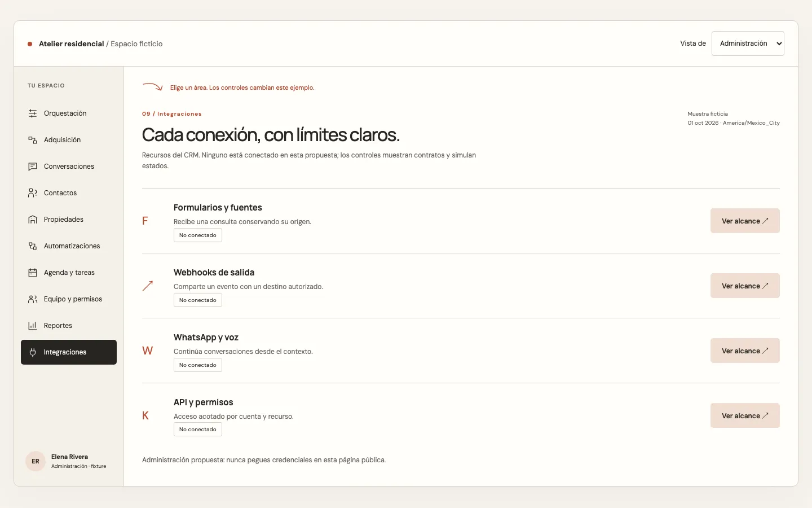Select the active Integraciones menu item
The width and height of the screenshot is (812, 508).
69,352
